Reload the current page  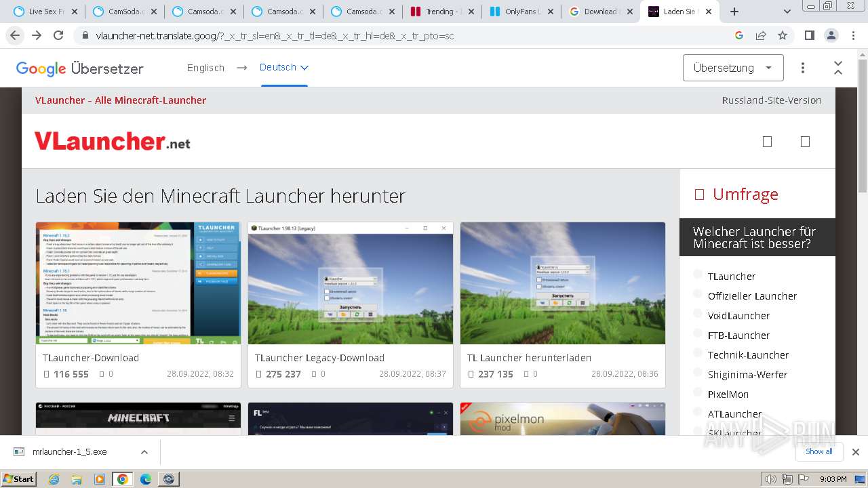coord(58,35)
